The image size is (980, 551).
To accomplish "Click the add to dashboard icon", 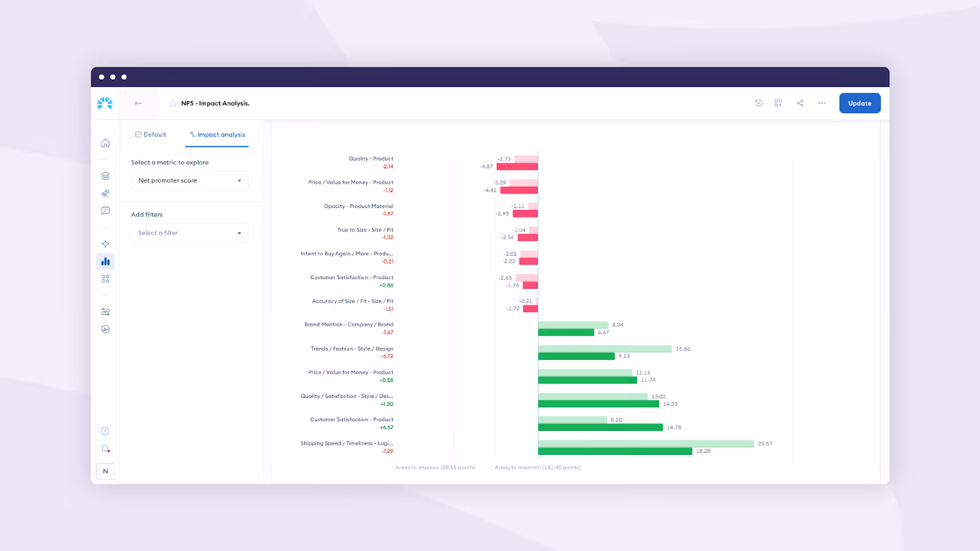I will (x=778, y=103).
